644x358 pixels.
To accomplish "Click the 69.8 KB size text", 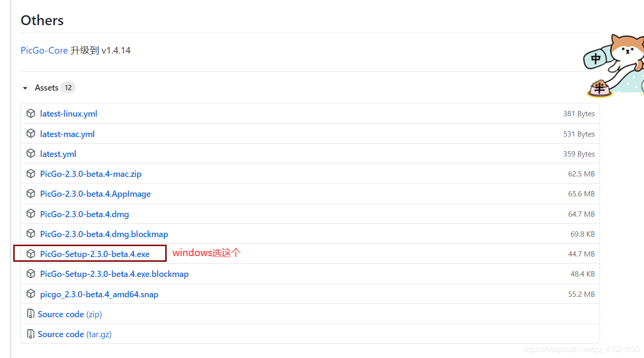I will pos(582,234).
